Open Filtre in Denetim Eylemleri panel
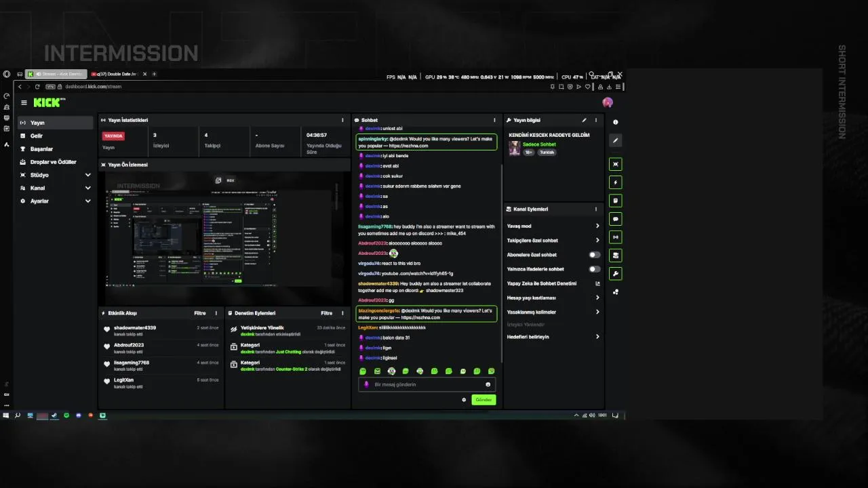 [327, 313]
